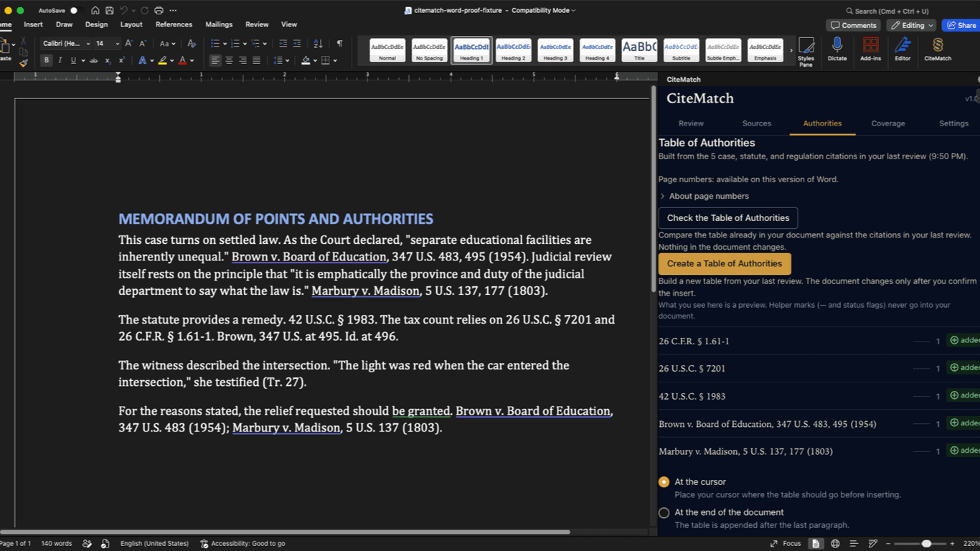
Task: Open the Editing mode dropdown
Action: click(x=913, y=25)
